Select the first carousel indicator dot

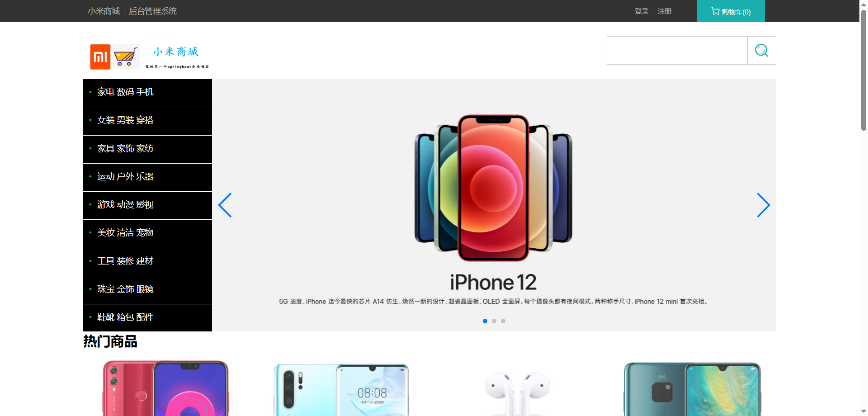(485, 321)
